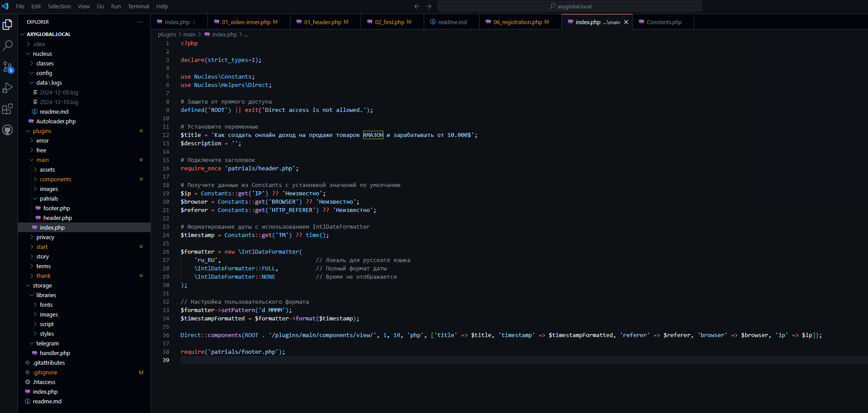This screenshot has height=413, width=868.
Task: Open Explorer more actions ellipsis menu
Action: [140, 22]
